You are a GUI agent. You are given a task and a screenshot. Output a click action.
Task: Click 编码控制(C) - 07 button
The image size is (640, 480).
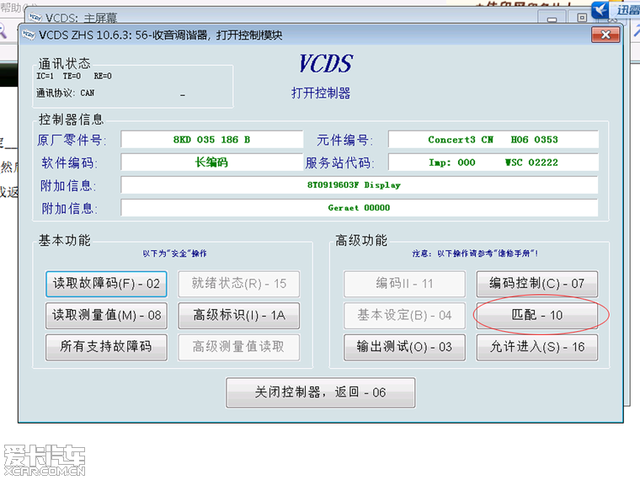pyautogui.click(x=537, y=284)
